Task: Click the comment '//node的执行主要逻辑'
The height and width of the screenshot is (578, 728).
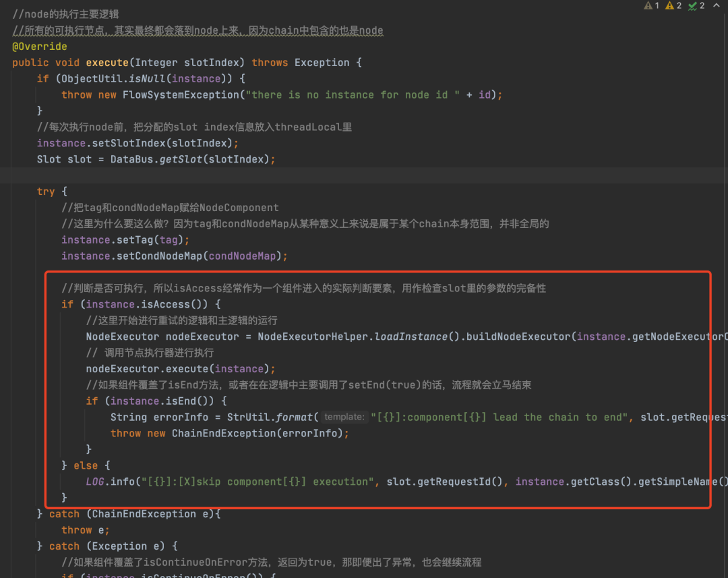Action: click(65, 14)
